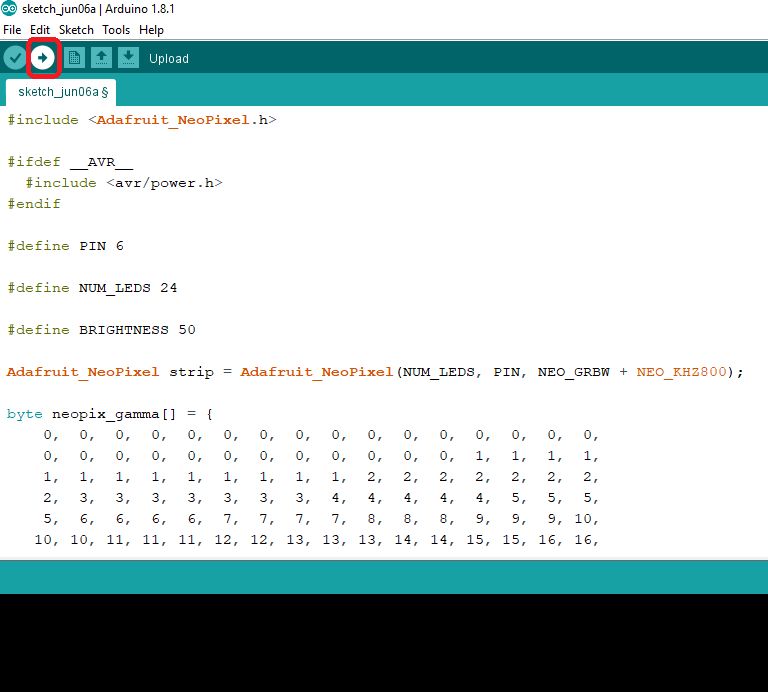Create a new sketch with the New icon
Image resolution: width=768 pixels, height=692 pixels.
click(74, 58)
